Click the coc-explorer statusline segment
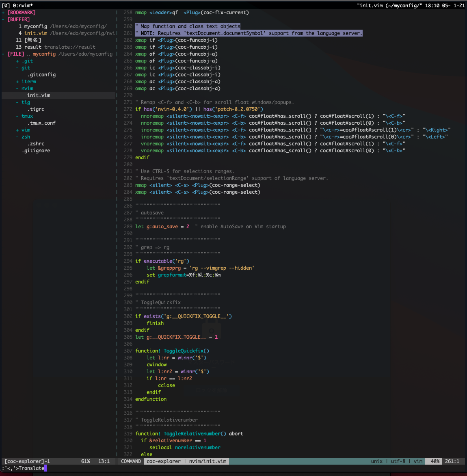 (164, 461)
